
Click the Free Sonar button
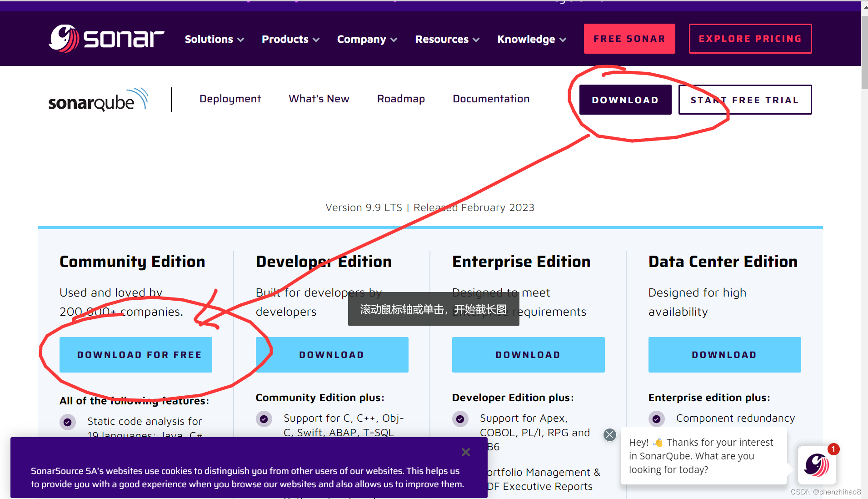(629, 38)
